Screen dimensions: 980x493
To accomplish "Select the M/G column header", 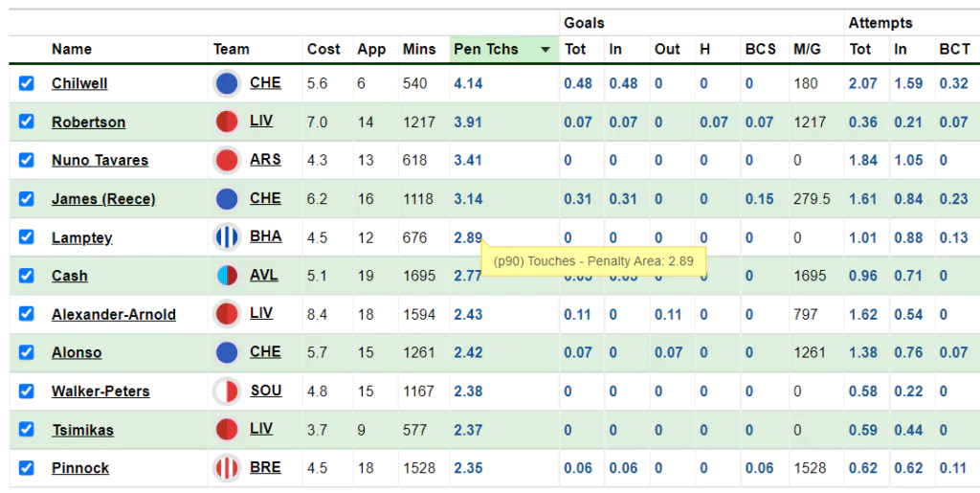I will click(x=807, y=49).
